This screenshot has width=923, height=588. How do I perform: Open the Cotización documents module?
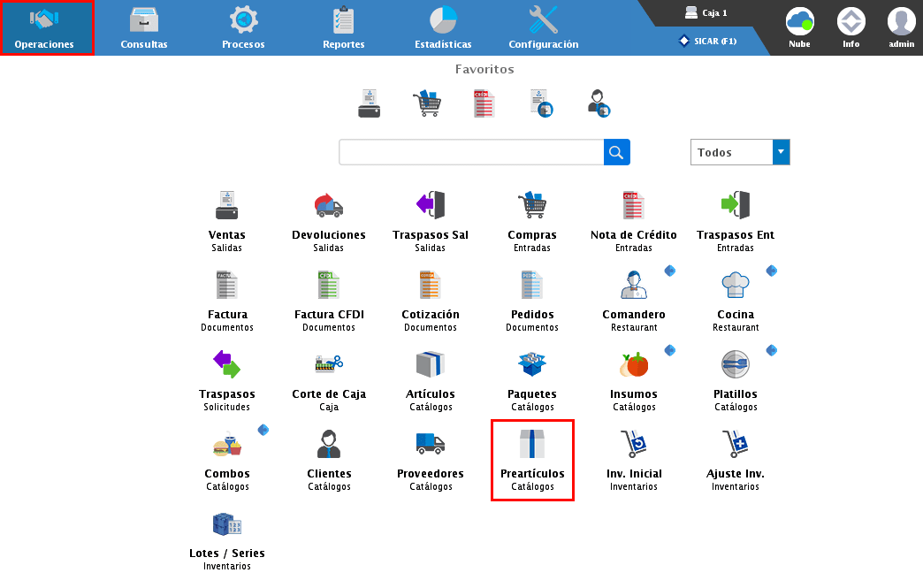[x=430, y=286]
